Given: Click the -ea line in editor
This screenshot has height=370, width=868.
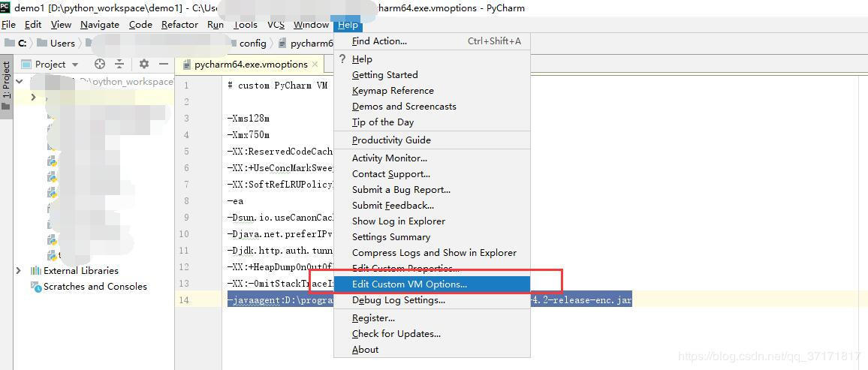Looking at the screenshot, I should (235, 201).
